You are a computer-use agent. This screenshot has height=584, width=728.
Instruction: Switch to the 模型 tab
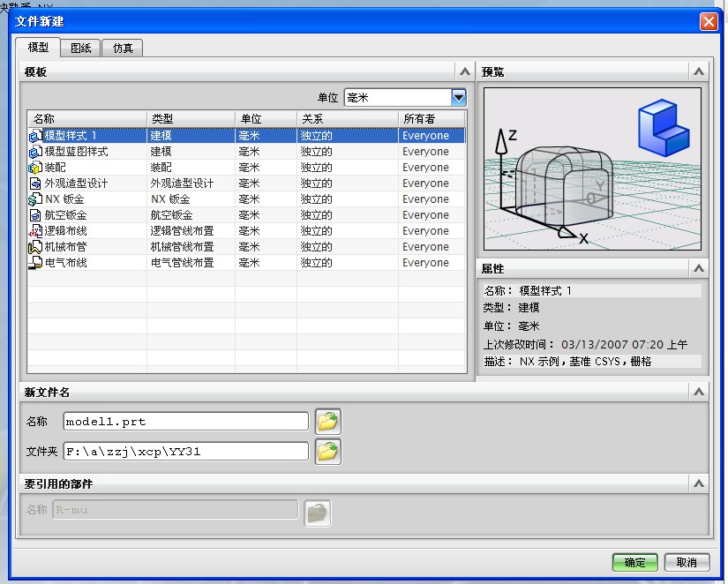coord(38,48)
